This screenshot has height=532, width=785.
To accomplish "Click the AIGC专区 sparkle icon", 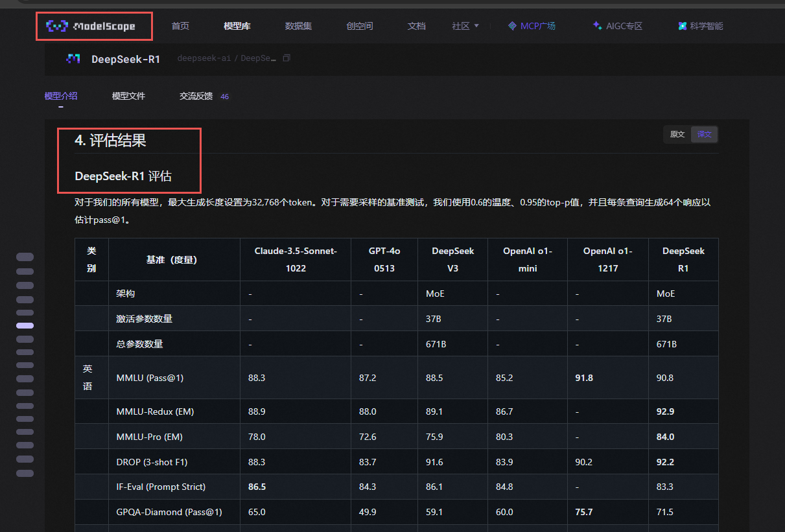I will 597,26.
